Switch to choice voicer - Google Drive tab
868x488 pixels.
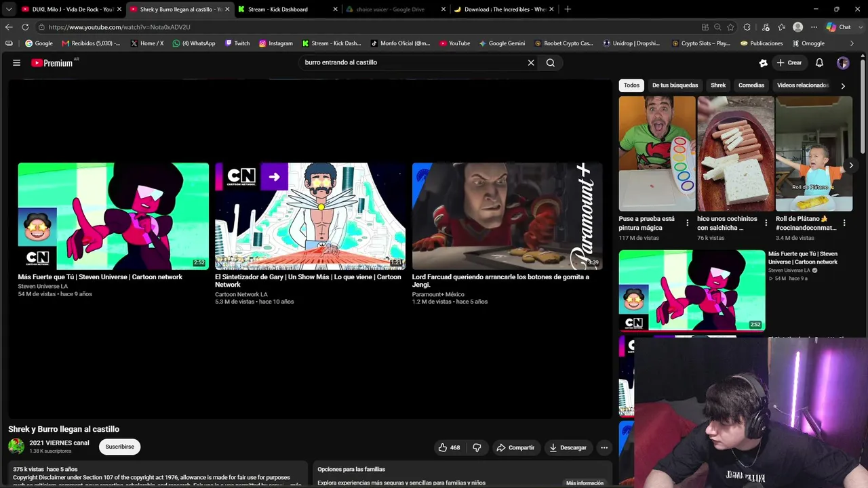[x=395, y=9]
